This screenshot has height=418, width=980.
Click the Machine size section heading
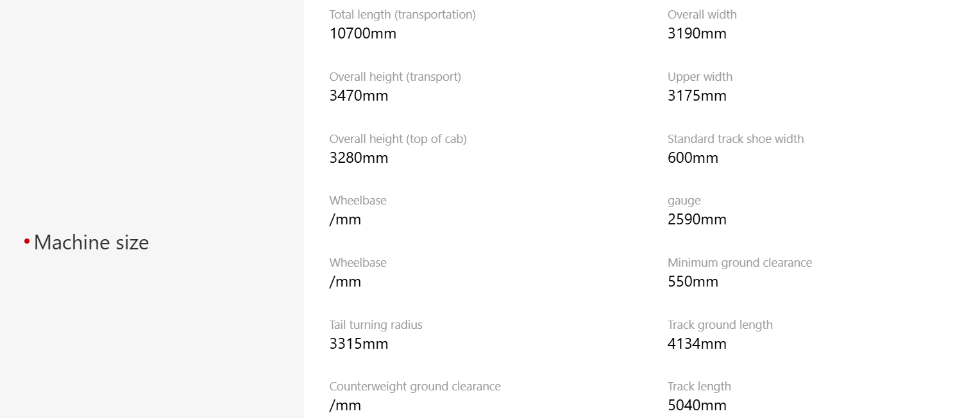coord(91,242)
